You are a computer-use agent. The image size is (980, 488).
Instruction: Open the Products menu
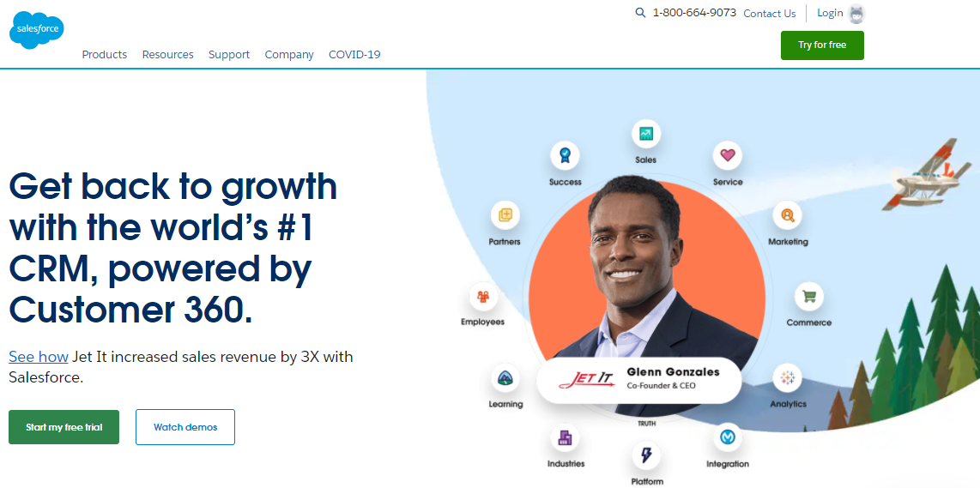point(105,54)
